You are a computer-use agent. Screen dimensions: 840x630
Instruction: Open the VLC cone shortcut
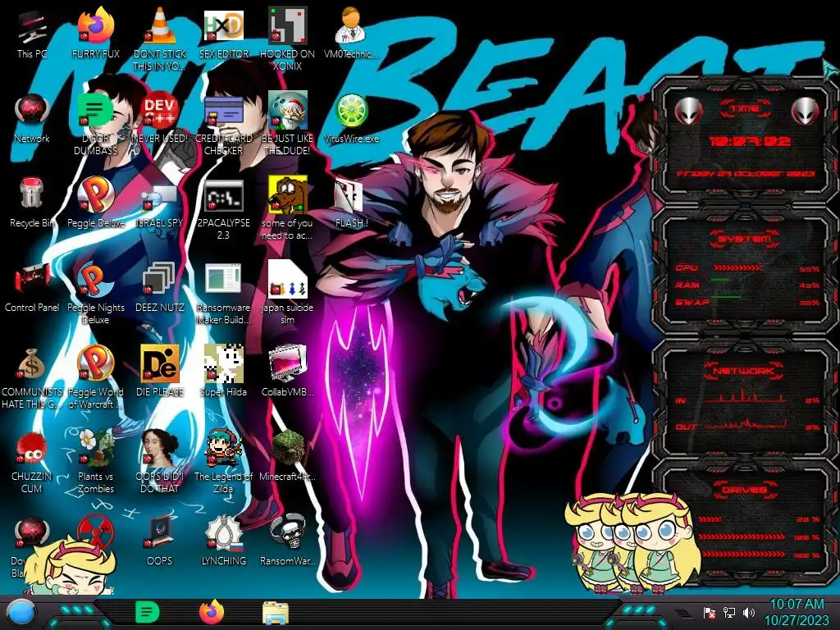pyautogui.click(x=160, y=25)
